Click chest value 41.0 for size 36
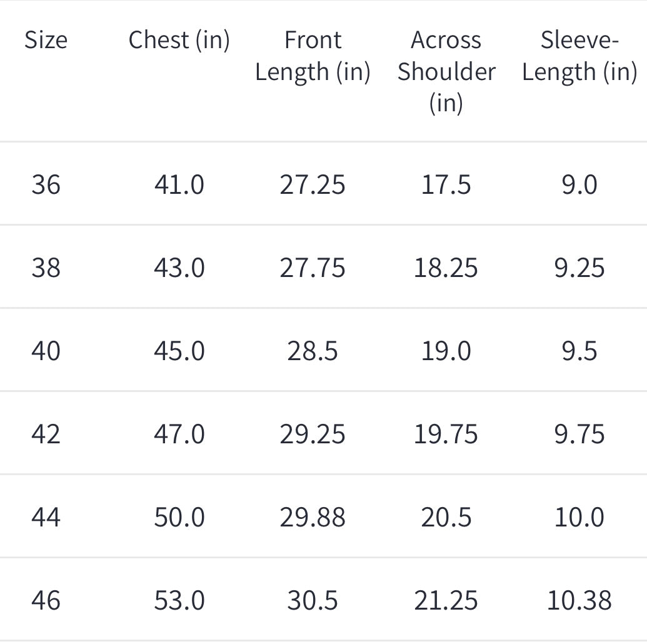 coord(179,184)
